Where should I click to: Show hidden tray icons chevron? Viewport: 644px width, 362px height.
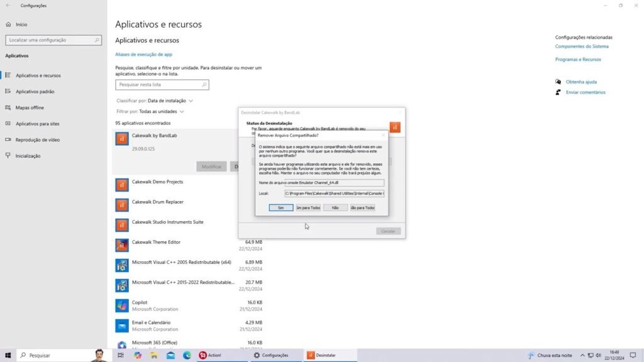click(x=582, y=356)
